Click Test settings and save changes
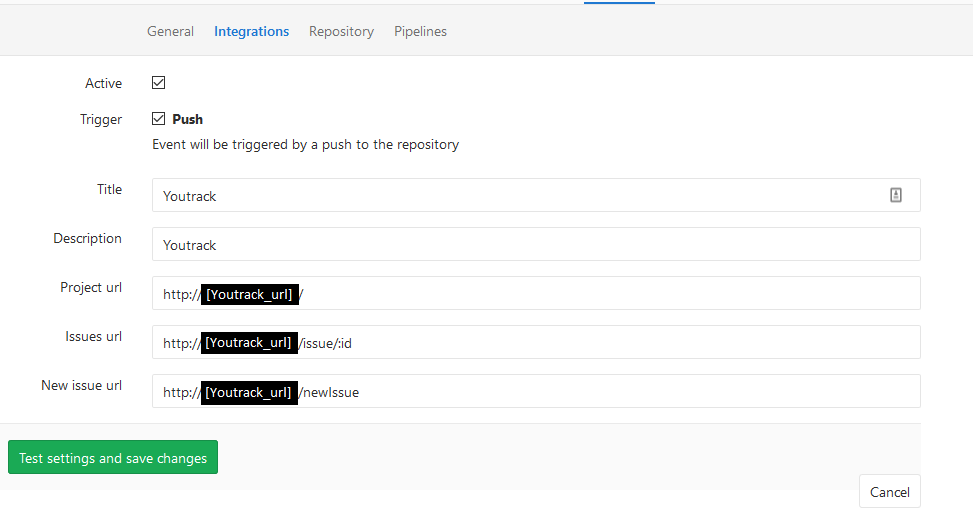The height and width of the screenshot is (525, 973). [x=113, y=458]
